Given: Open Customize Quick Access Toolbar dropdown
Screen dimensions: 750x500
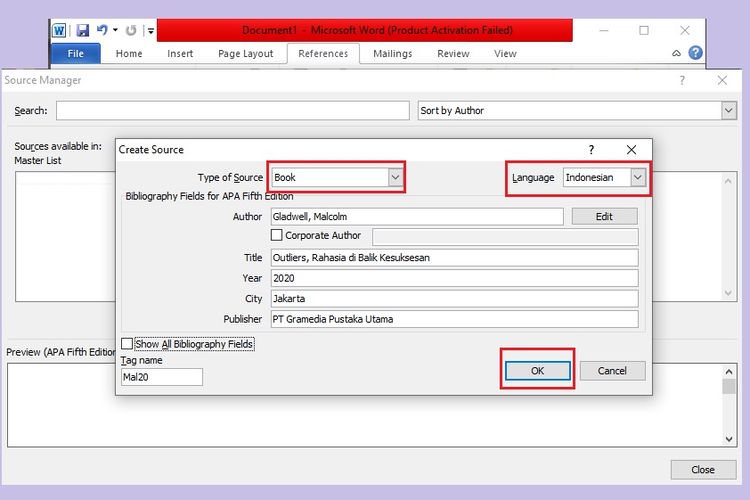Looking at the screenshot, I should pos(151,31).
